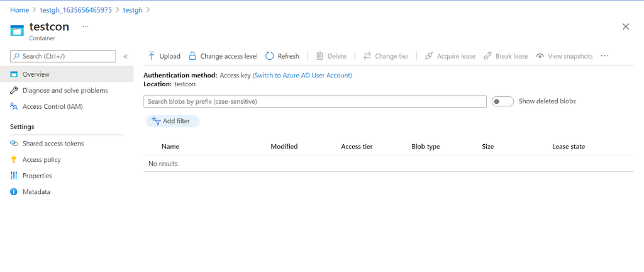Click the Properties bars icon

(14, 176)
